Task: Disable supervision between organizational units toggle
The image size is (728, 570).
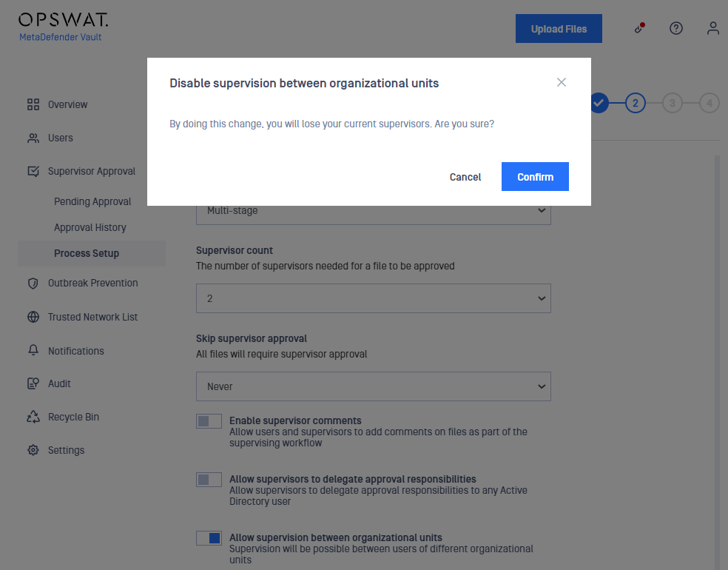Action: click(209, 538)
